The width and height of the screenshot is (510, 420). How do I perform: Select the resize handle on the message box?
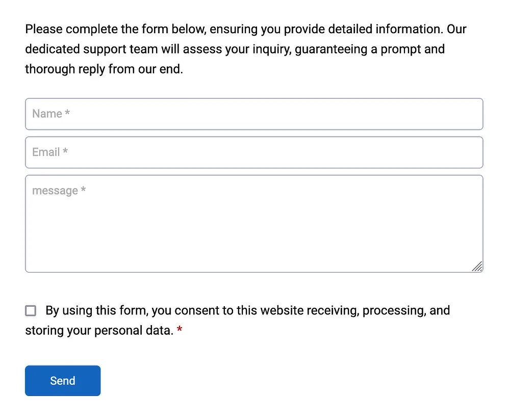[477, 266]
